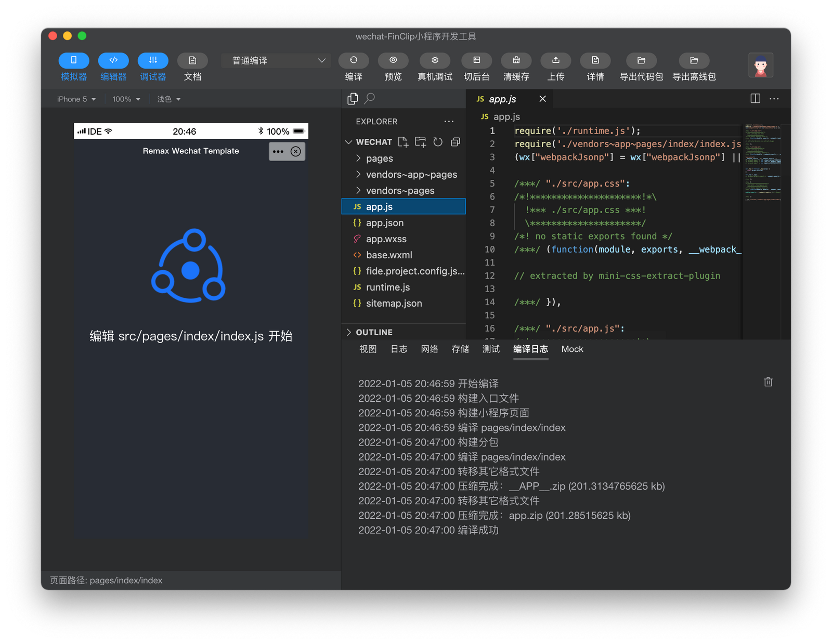Image resolution: width=832 pixels, height=644 pixels.
Task: Click the 编译 compile refresh icon
Action: [x=354, y=60]
